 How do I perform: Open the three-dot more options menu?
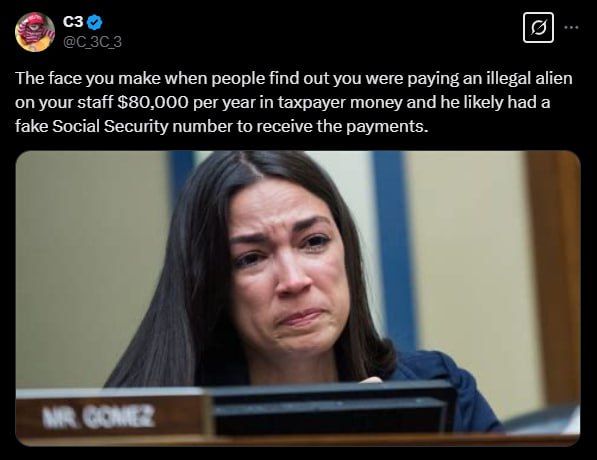point(571,27)
